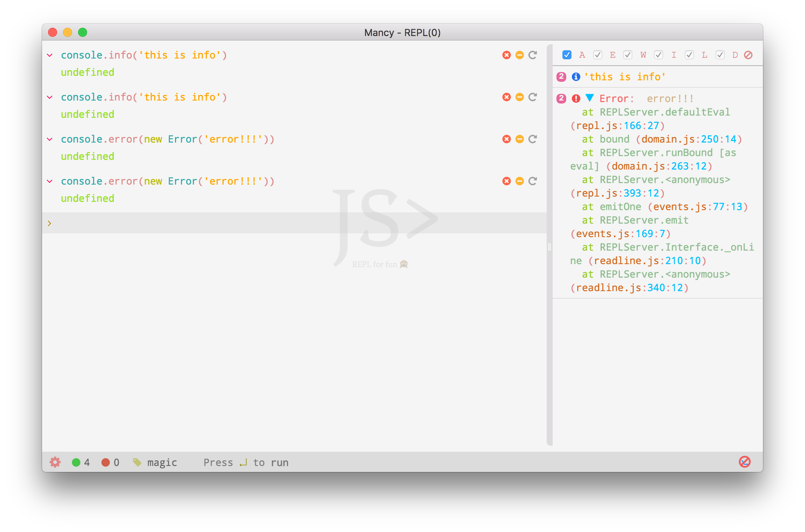Toggle the Debug (D) filter checkbox
The image size is (805, 532).
pyautogui.click(x=720, y=55)
